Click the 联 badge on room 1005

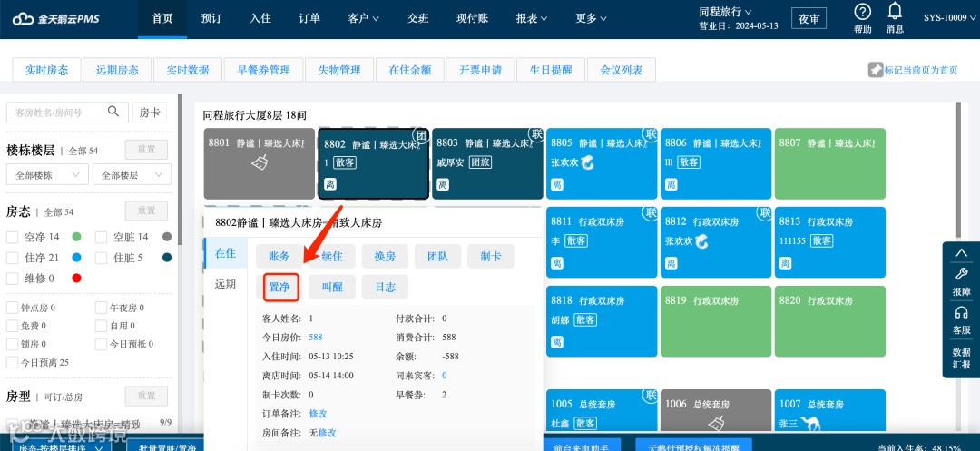pos(651,396)
